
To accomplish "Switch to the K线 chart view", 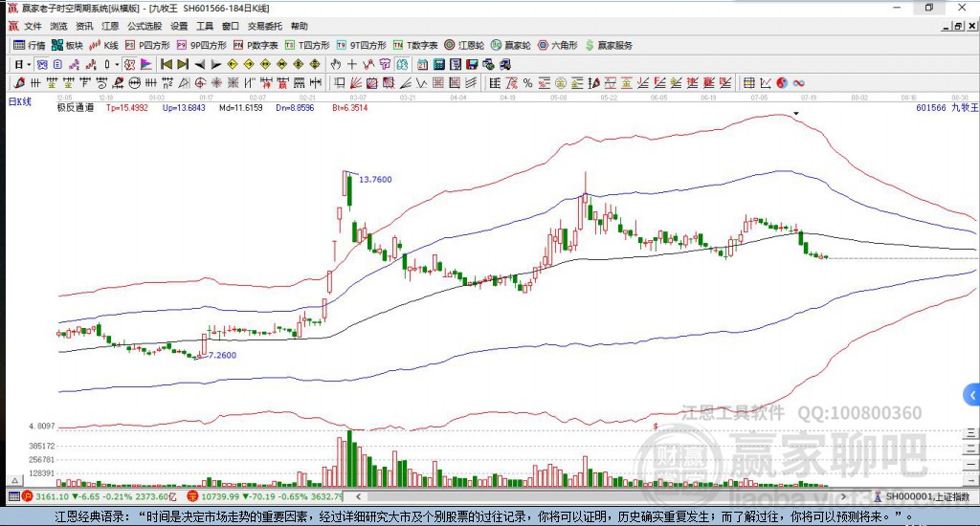I will click(x=103, y=45).
